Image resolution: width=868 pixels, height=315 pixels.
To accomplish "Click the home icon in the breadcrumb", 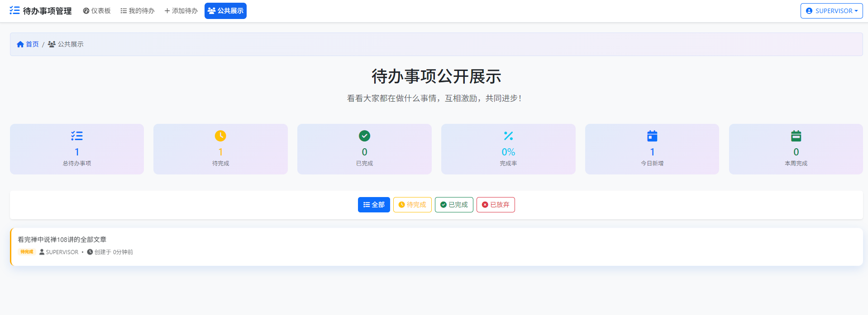I will 20,44.
